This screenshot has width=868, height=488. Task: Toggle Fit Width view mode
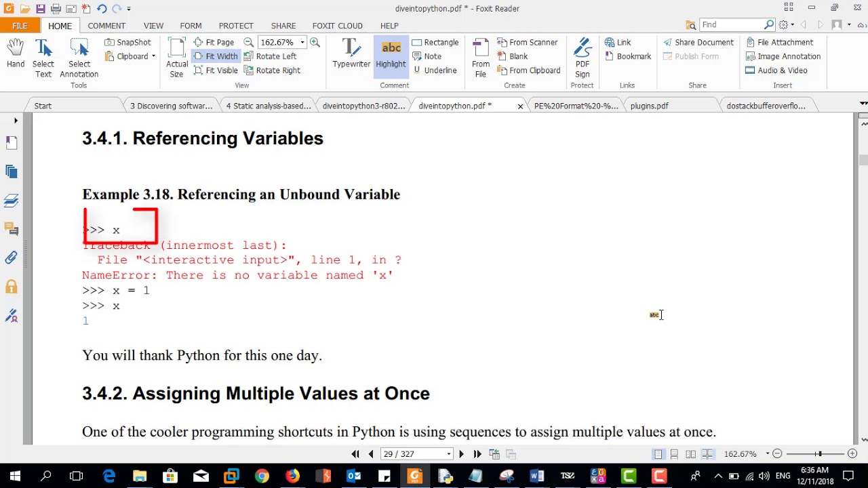tap(215, 56)
